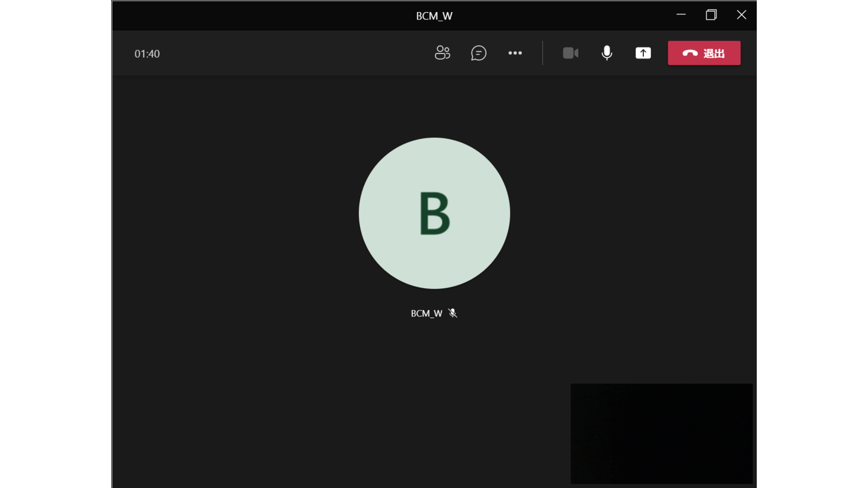The height and width of the screenshot is (488, 868).
Task: Minimize the meeting window
Action: 681,15
